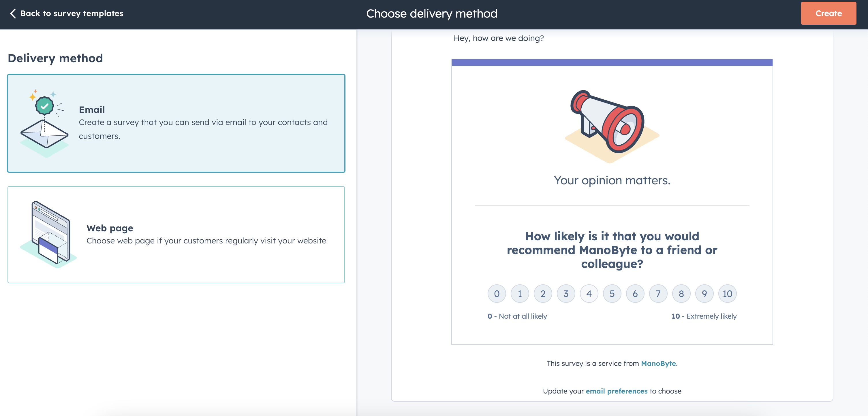Screen dimensions: 868x416
Task: Choose rating 6 in the survey
Action: (635, 294)
